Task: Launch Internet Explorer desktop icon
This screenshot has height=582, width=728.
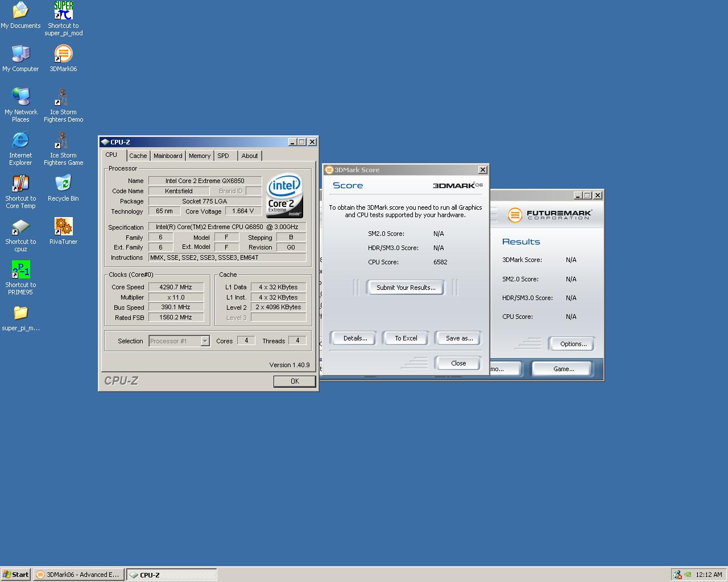Action: (20, 148)
